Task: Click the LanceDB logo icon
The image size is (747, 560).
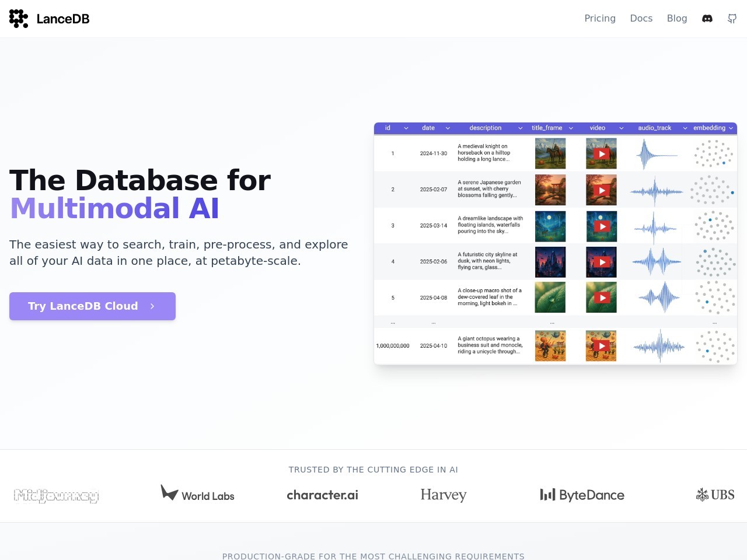Action: 19,19
